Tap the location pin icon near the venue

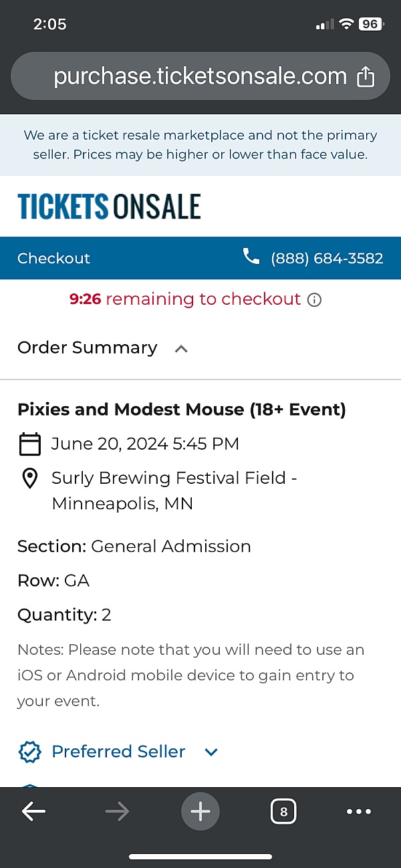point(30,478)
